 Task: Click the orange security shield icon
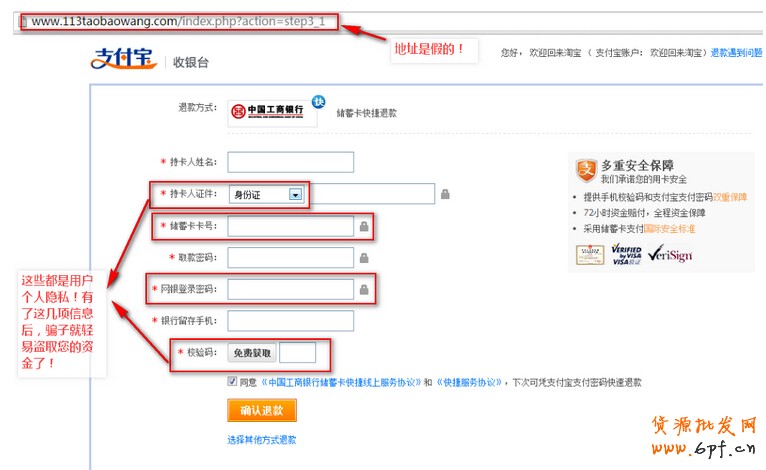[586, 169]
